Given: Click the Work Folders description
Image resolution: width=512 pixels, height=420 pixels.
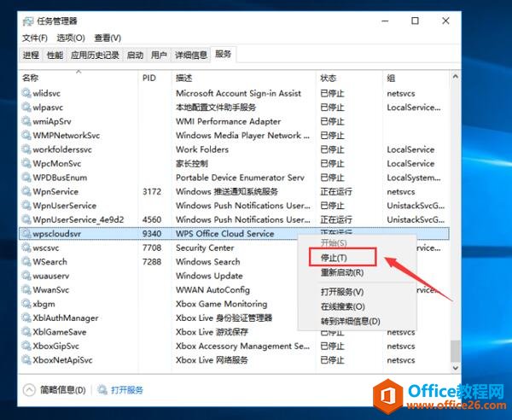Looking at the screenshot, I should 202,149.
